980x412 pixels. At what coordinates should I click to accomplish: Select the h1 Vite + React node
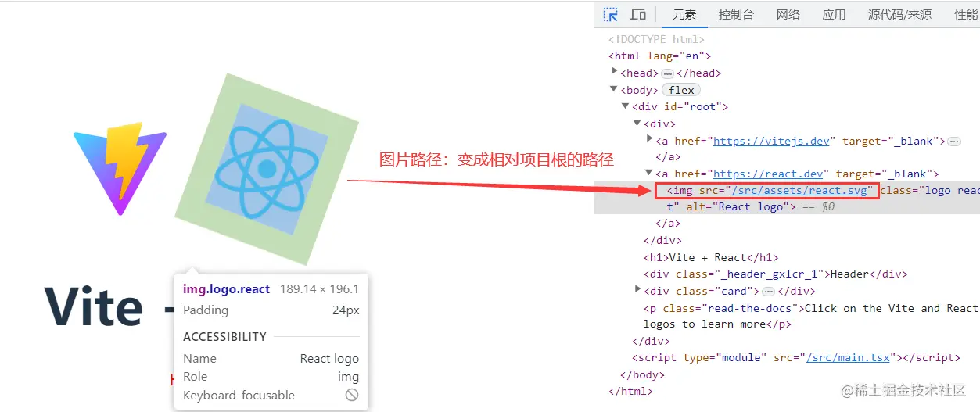coord(711,257)
